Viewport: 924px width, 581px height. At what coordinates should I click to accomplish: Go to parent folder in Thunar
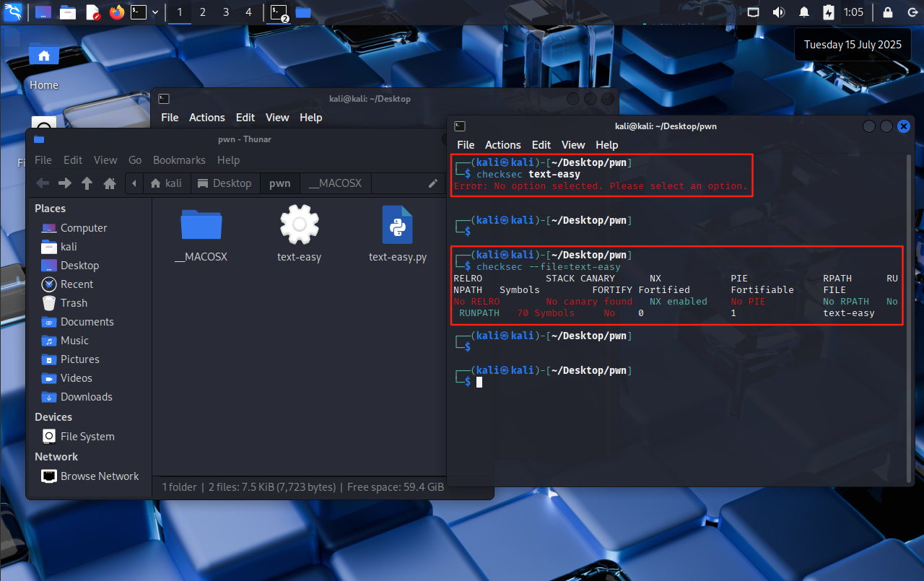[x=87, y=183]
